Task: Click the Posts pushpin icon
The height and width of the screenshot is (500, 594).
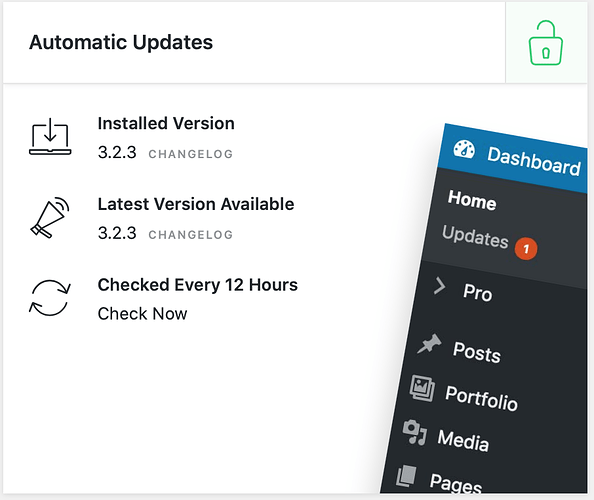Action: pyautogui.click(x=429, y=344)
